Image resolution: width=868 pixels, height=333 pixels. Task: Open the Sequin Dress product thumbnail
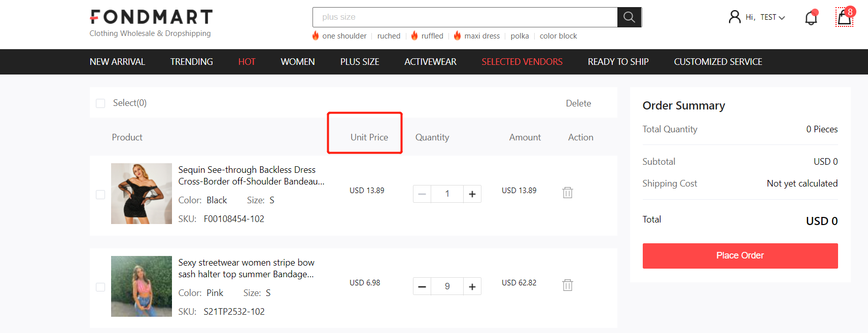click(142, 194)
